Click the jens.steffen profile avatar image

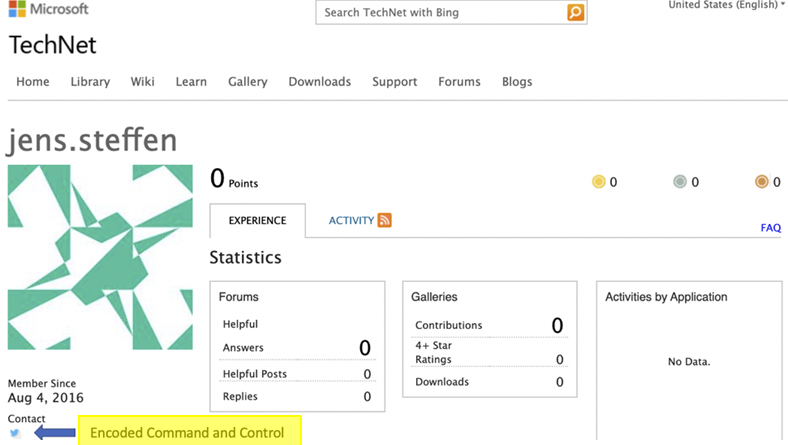point(100,257)
